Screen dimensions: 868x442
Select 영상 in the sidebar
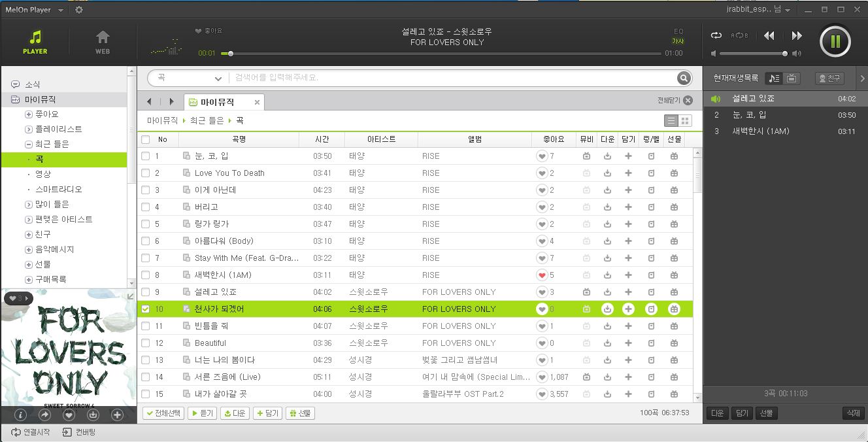[42, 174]
